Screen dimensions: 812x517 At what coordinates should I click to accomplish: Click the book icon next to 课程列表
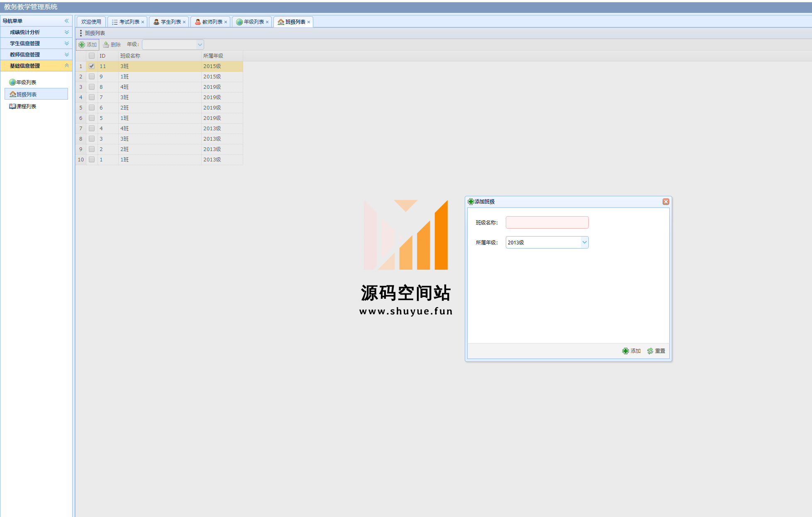pyautogui.click(x=12, y=107)
